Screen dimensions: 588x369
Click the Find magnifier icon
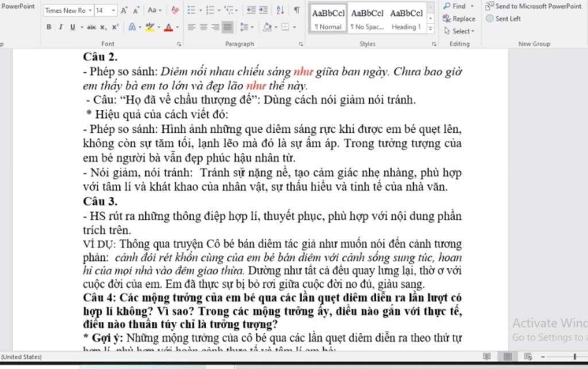pyautogui.click(x=447, y=6)
